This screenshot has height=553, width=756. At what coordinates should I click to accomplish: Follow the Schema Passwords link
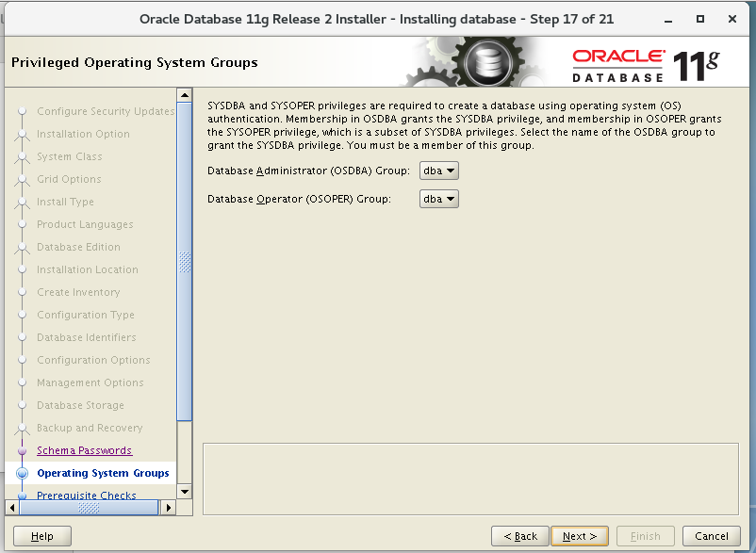point(84,450)
